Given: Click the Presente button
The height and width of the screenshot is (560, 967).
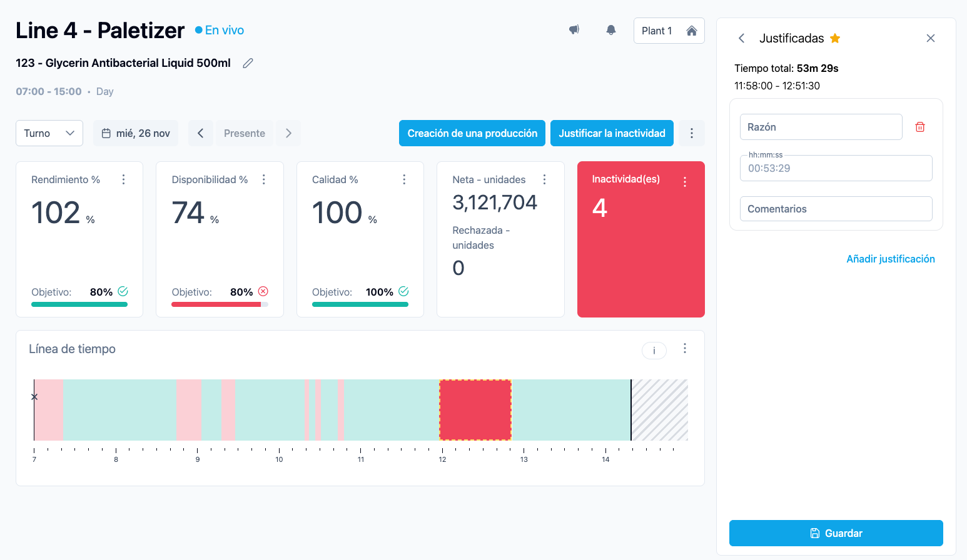Looking at the screenshot, I should tap(245, 133).
